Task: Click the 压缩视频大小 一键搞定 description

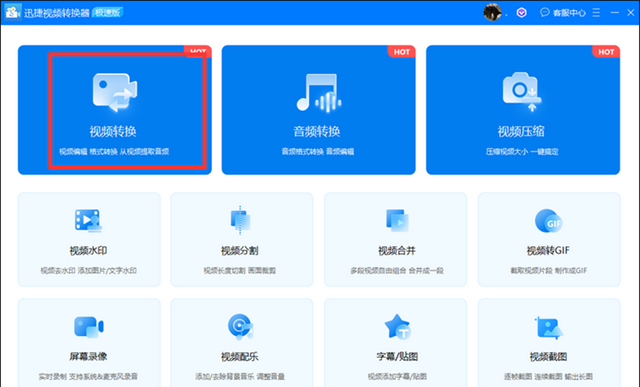Action: click(x=522, y=152)
